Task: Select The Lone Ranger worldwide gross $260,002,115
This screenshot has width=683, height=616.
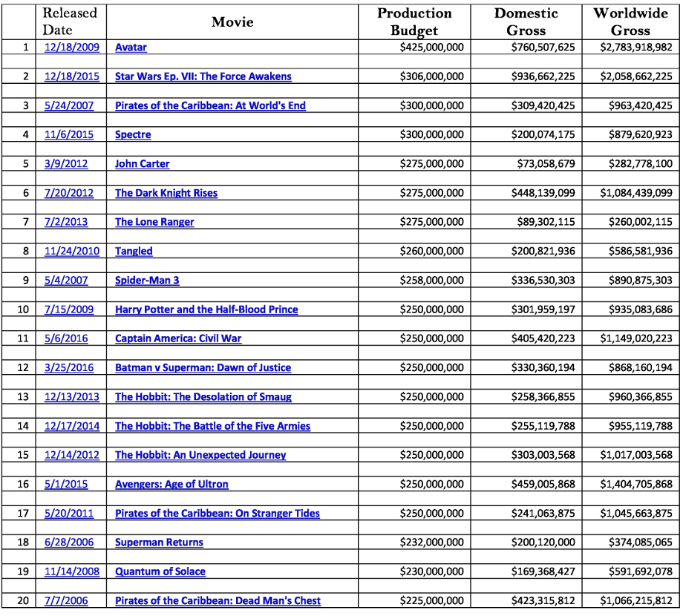Action: 640,222
